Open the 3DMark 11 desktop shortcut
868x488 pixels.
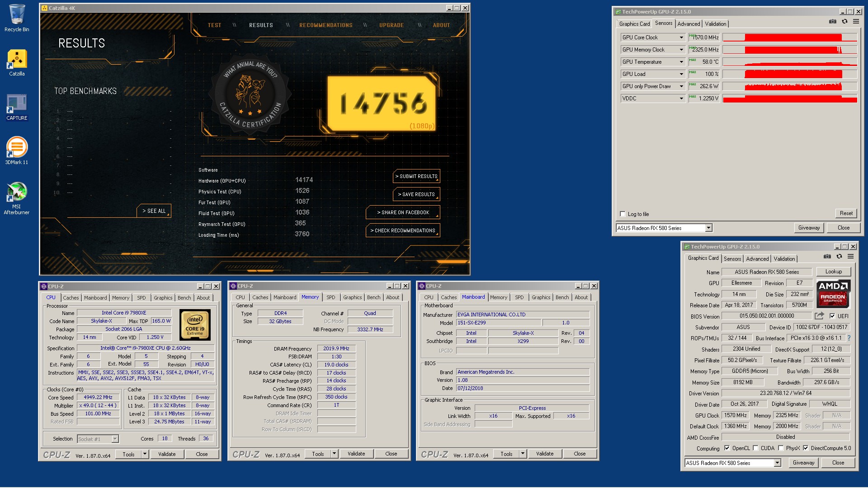(17, 150)
